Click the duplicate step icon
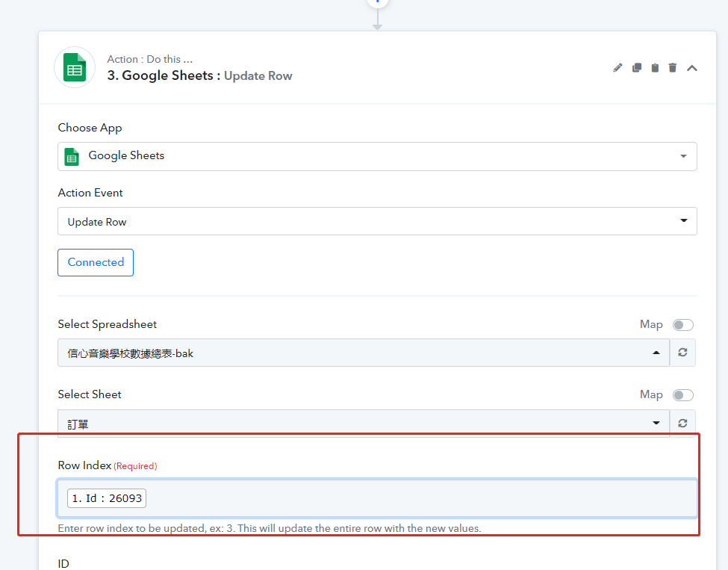Image resolution: width=728 pixels, height=570 pixels. pos(637,68)
